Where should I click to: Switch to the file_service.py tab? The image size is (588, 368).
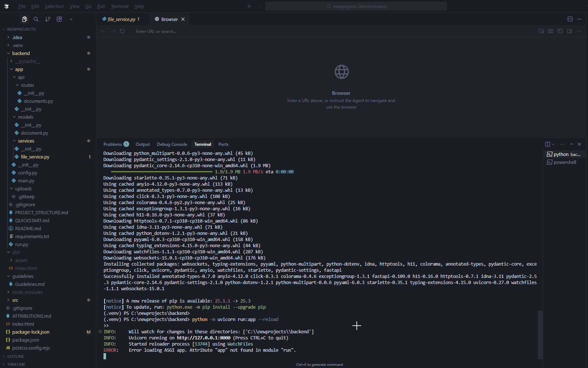point(123,20)
